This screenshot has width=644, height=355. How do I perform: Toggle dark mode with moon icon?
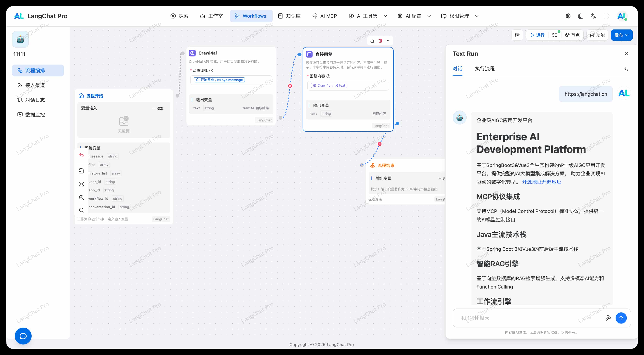coord(580,16)
